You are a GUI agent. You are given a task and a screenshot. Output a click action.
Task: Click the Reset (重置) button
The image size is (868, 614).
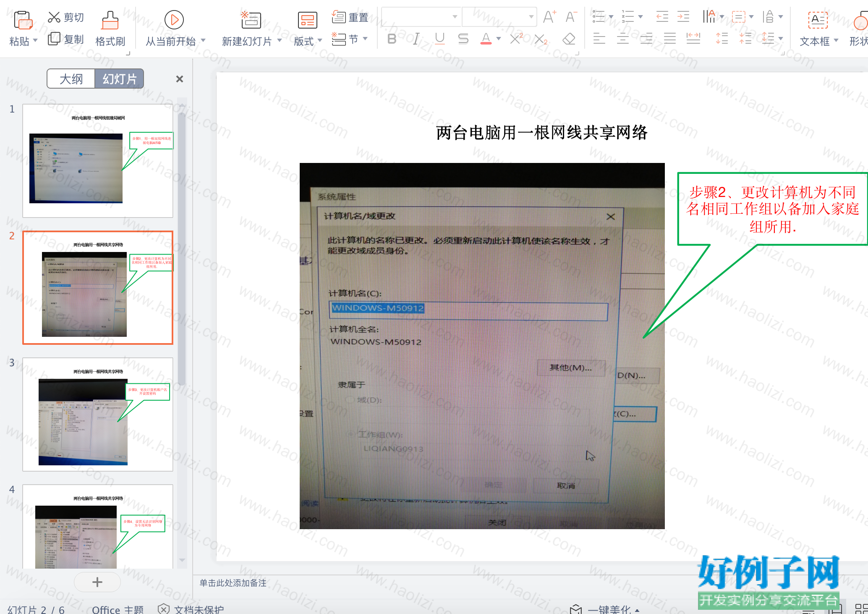350,17
